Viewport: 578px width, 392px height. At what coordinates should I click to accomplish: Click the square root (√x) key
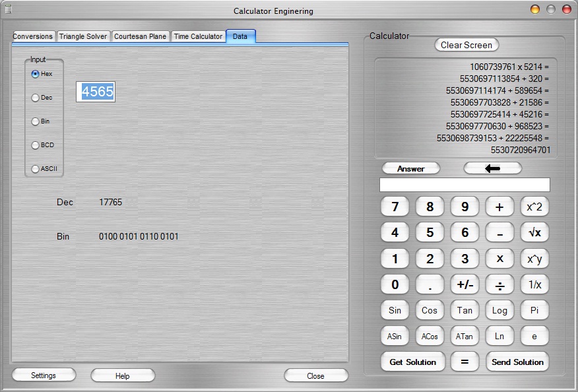534,232
